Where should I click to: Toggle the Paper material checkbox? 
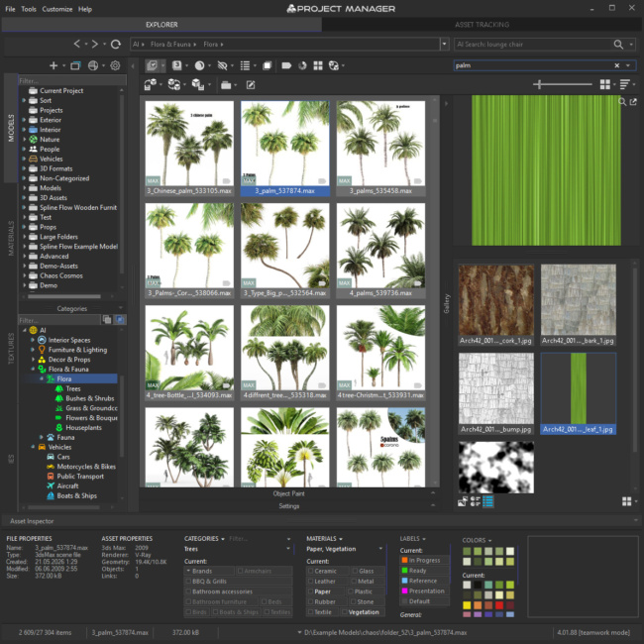pos(311,591)
